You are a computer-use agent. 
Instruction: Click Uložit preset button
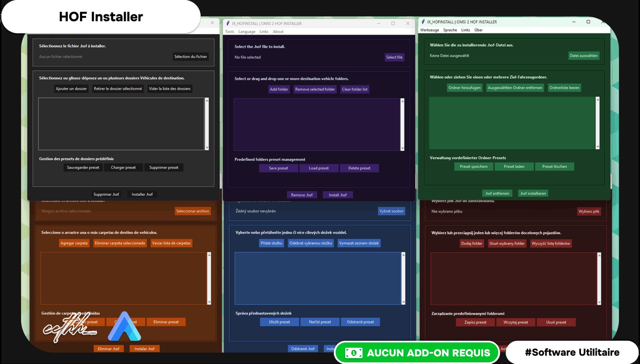tap(279, 322)
